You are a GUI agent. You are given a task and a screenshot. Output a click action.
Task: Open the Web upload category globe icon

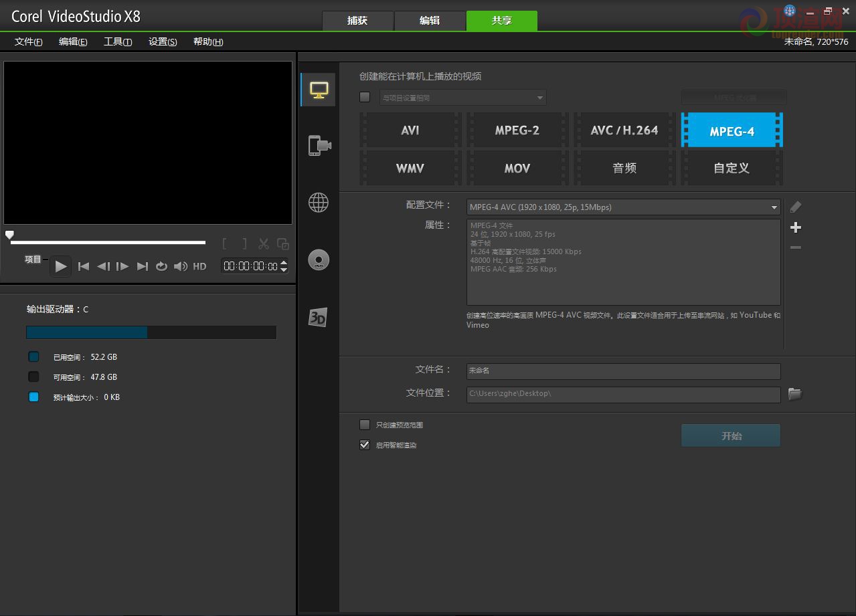click(319, 202)
